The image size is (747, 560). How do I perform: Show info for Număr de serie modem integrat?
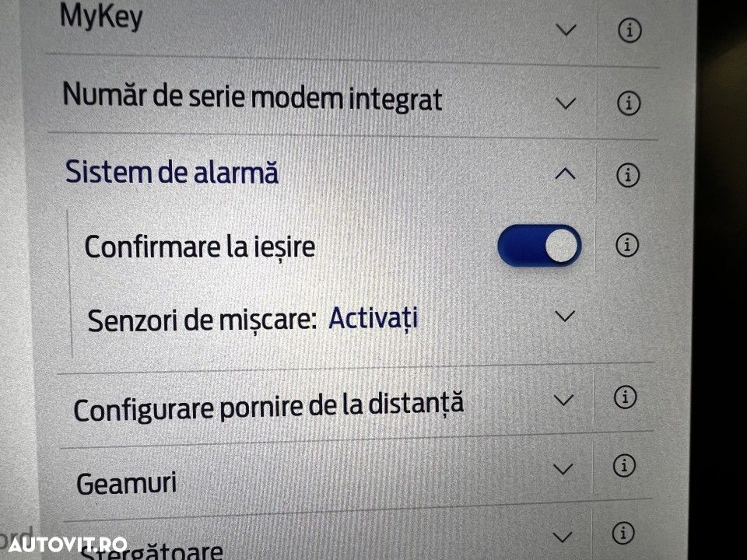pos(629,103)
